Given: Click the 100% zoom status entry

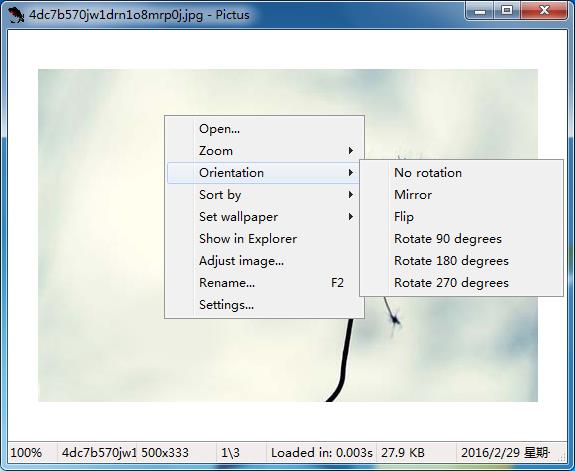Looking at the screenshot, I should 26,453.
